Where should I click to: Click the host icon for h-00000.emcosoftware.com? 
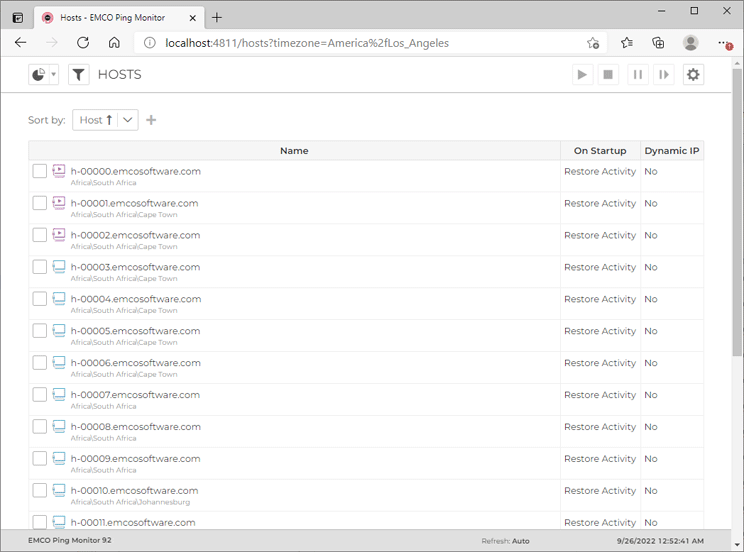(x=59, y=171)
